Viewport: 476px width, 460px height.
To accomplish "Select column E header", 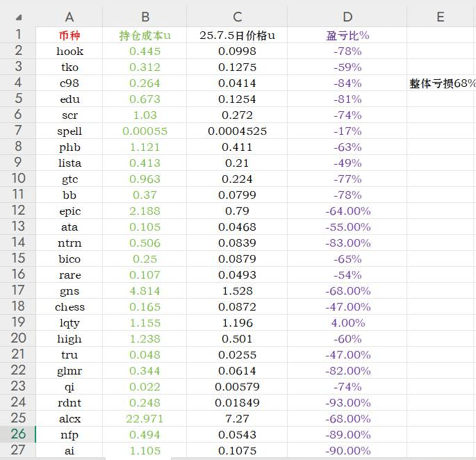I will (x=441, y=17).
